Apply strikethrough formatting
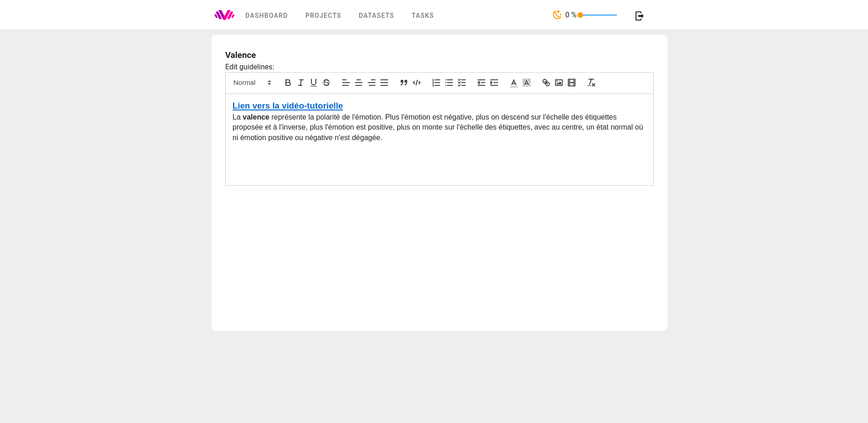The image size is (868, 423). tap(326, 83)
